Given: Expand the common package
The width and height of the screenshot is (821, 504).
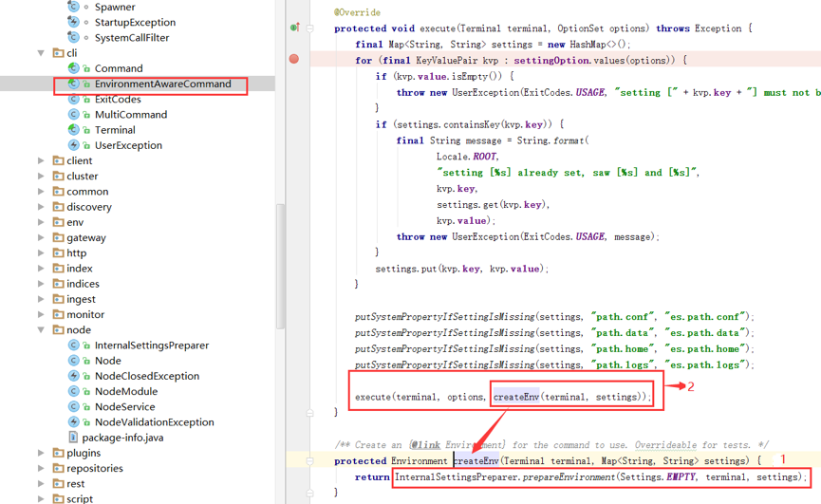Looking at the screenshot, I should tap(41, 192).
